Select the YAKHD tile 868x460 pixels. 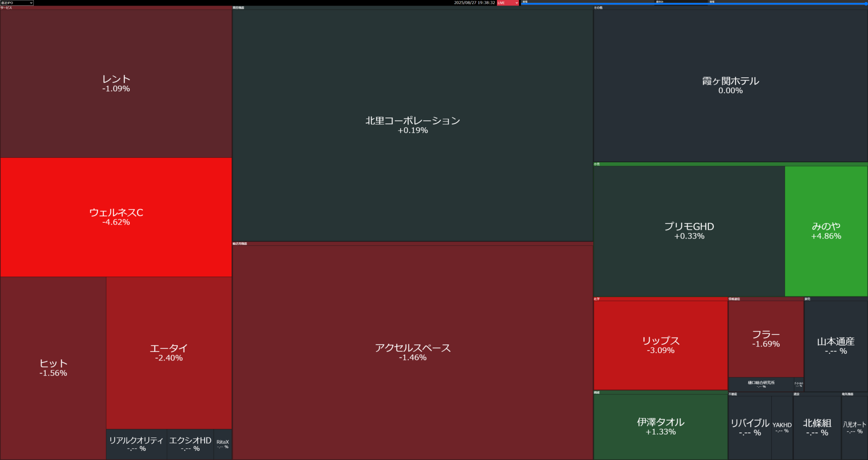tap(782, 427)
